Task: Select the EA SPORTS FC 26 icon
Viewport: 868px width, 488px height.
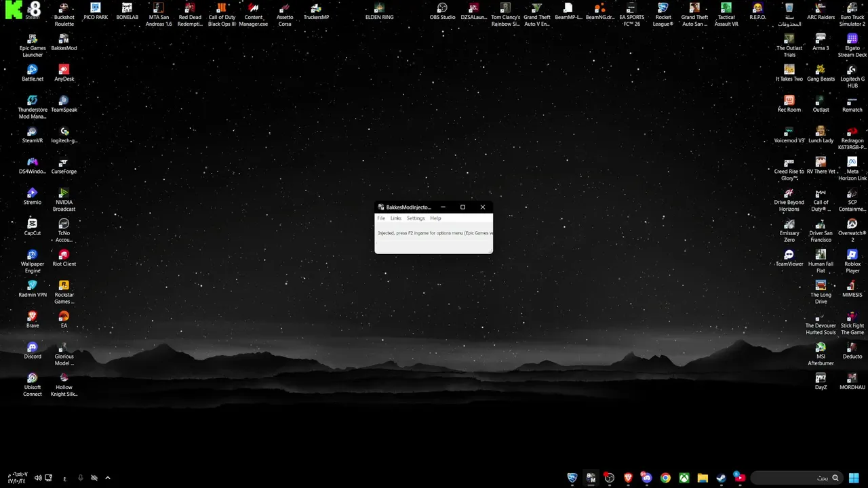Action: tap(631, 14)
